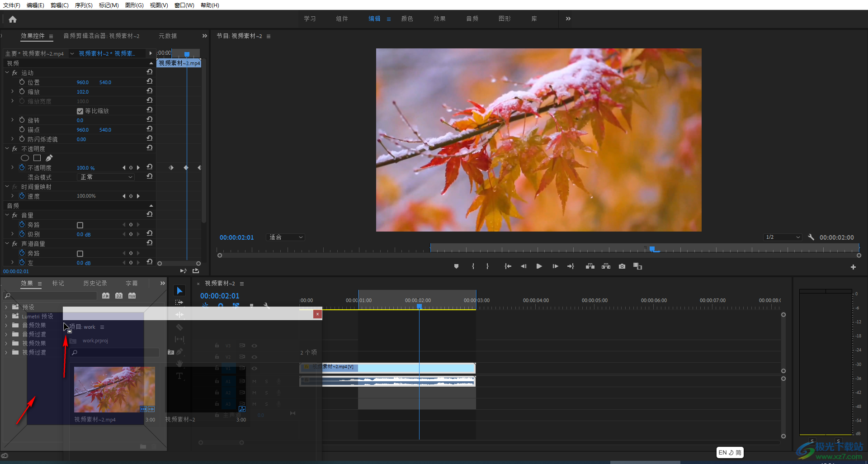Expand the 预设 folder
Screen dimensions: 868x464
point(6,307)
